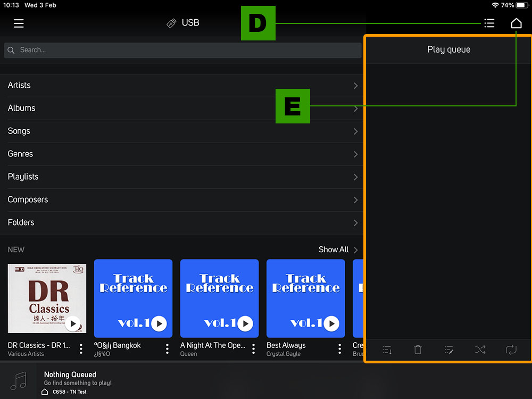The width and height of the screenshot is (532, 399).
Task: Toggle shuffle in the play queue
Action: (x=480, y=350)
